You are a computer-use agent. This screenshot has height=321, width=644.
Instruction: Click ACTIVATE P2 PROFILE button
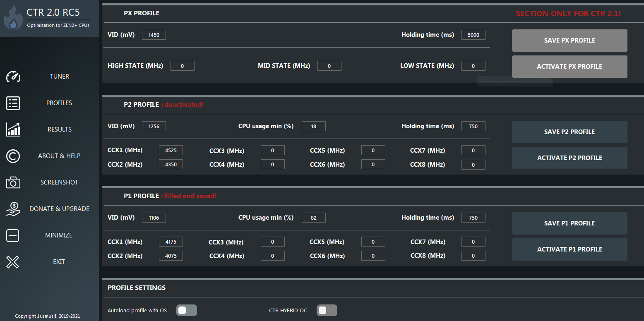[x=570, y=158]
